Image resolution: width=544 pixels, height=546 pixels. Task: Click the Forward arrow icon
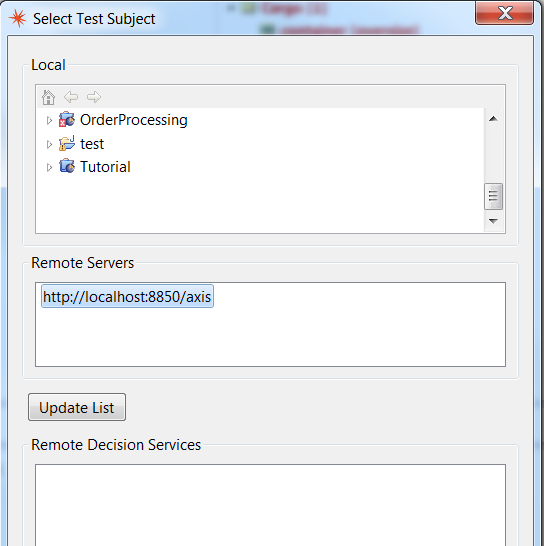pyautogui.click(x=94, y=97)
